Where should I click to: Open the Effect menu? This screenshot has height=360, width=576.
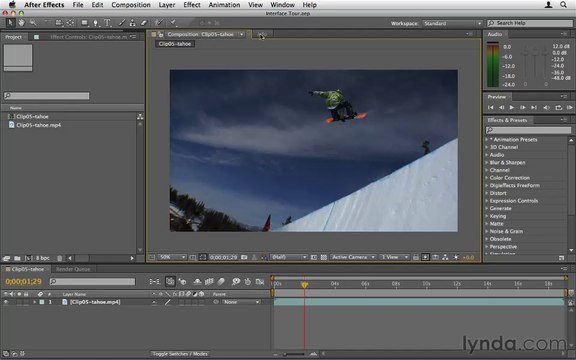(x=192, y=5)
